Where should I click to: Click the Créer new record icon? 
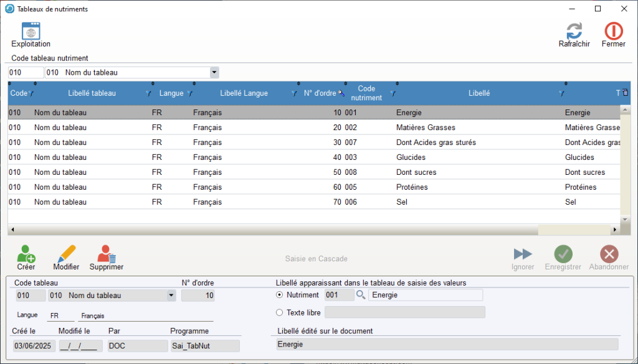[26, 254]
